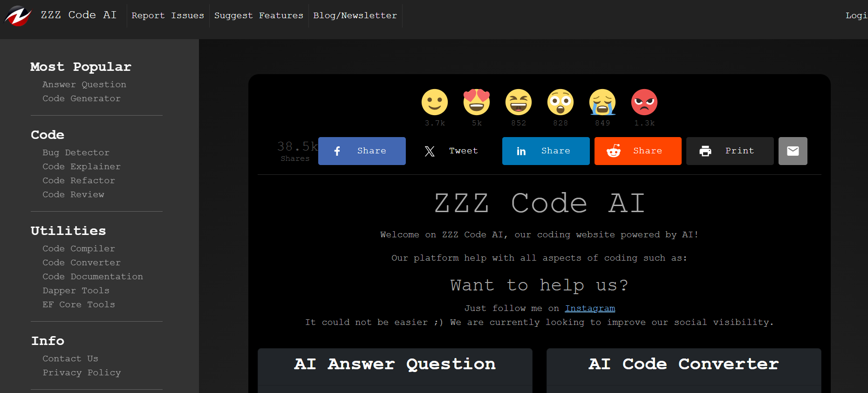Share the page on Reddit
The height and width of the screenshot is (393, 868).
point(637,151)
